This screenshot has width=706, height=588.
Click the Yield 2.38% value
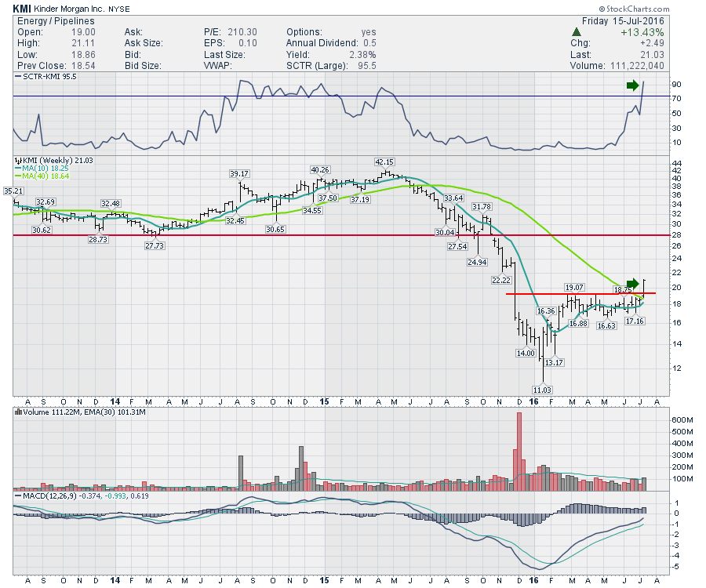(363, 54)
